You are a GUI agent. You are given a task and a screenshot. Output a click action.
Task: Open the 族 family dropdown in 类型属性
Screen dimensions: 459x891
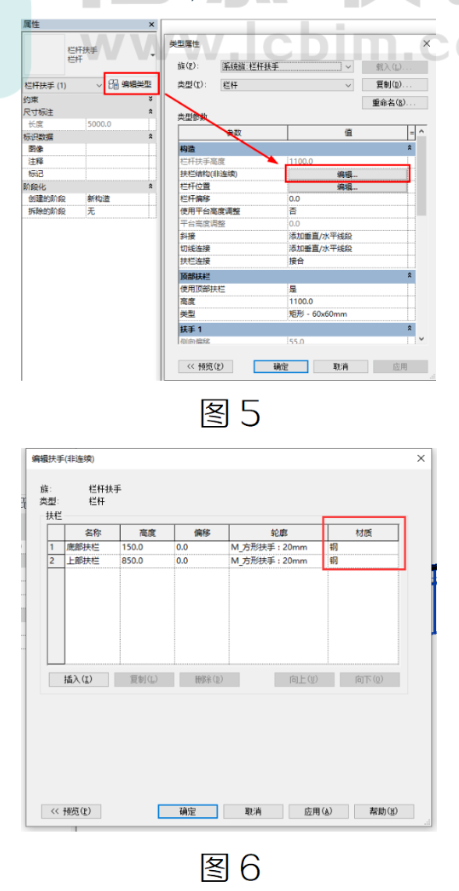coord(286,66)
